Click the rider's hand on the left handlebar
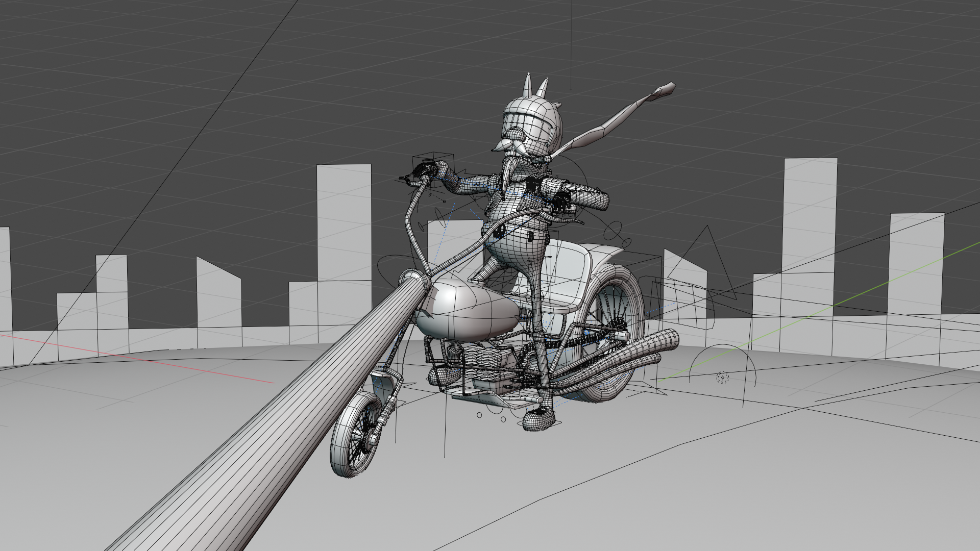The width and height of the screenshot is (980, 551). click(426, 169)
